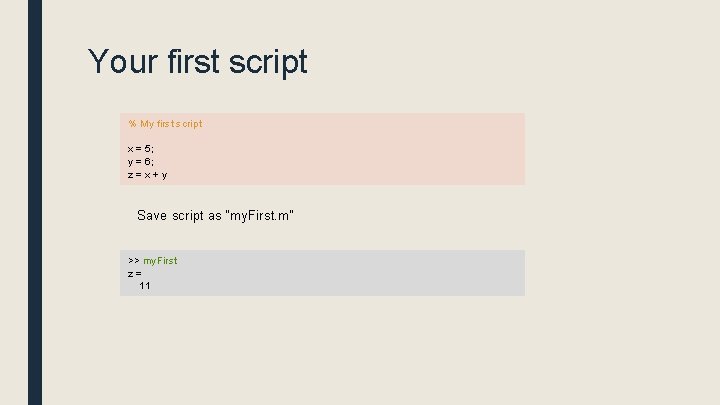Viewport: 720px width, 405px height.
Task: Click the blank beige area below the output box
Action: click(320, 350)
